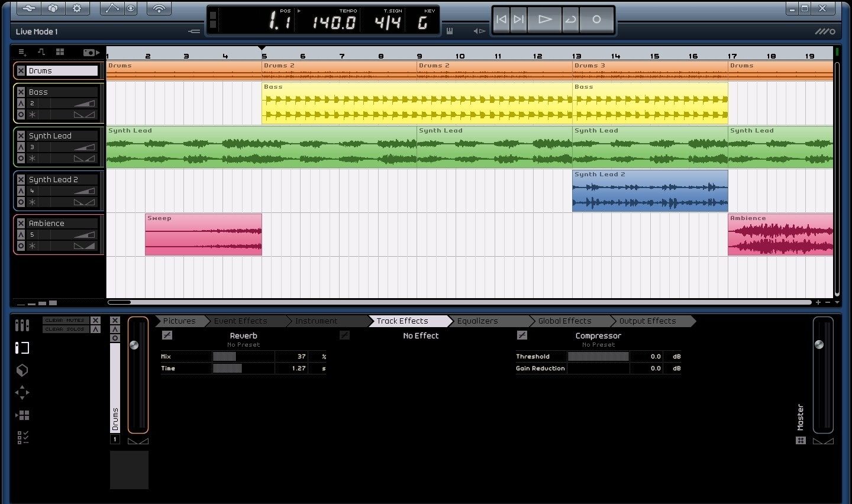
Task: Click the Drums channel fader knob
Action: (134, 345)
